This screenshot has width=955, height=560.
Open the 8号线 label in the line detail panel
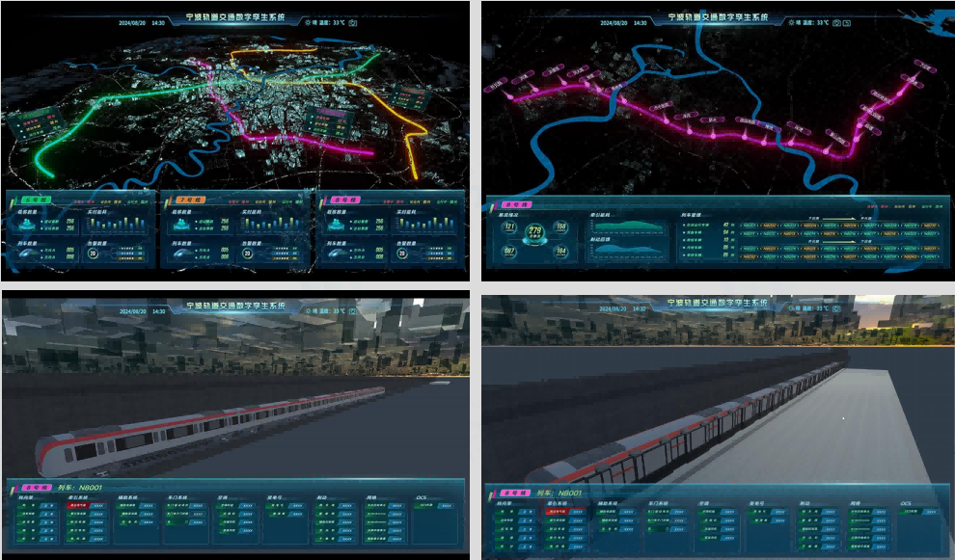pos(512,205)
